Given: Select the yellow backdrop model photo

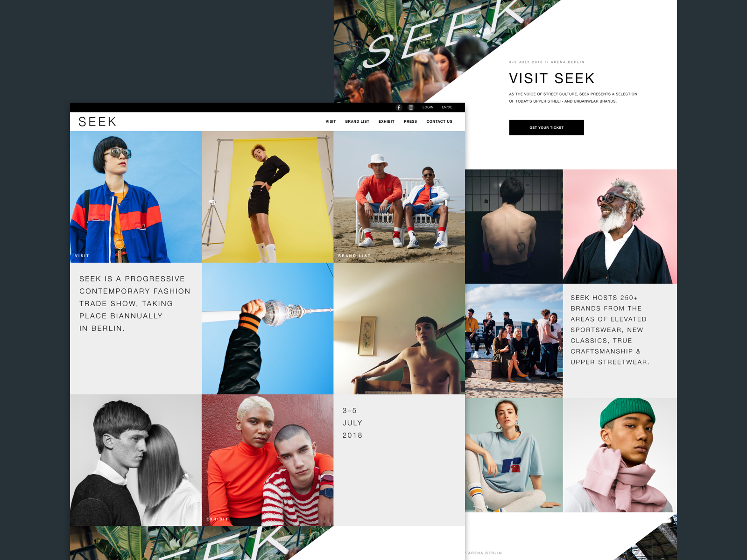Looking at the screenshot, I should point(268,197).
